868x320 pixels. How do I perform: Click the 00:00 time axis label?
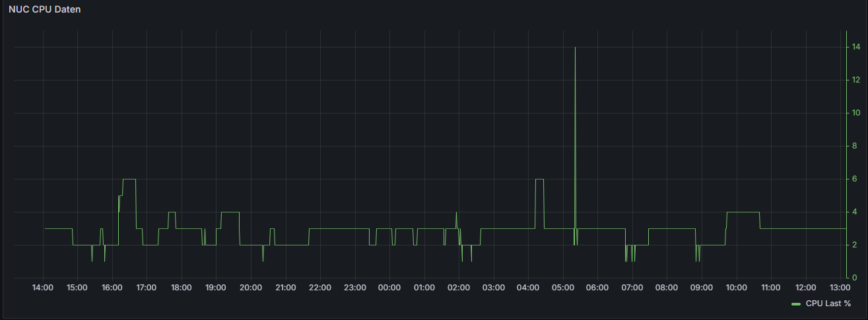tap(389, 288)
